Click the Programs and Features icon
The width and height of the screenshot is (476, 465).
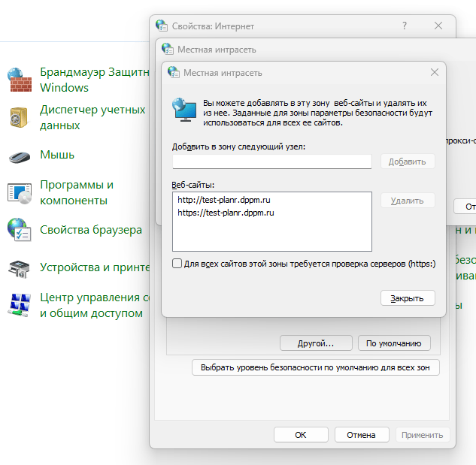(19, 193)
